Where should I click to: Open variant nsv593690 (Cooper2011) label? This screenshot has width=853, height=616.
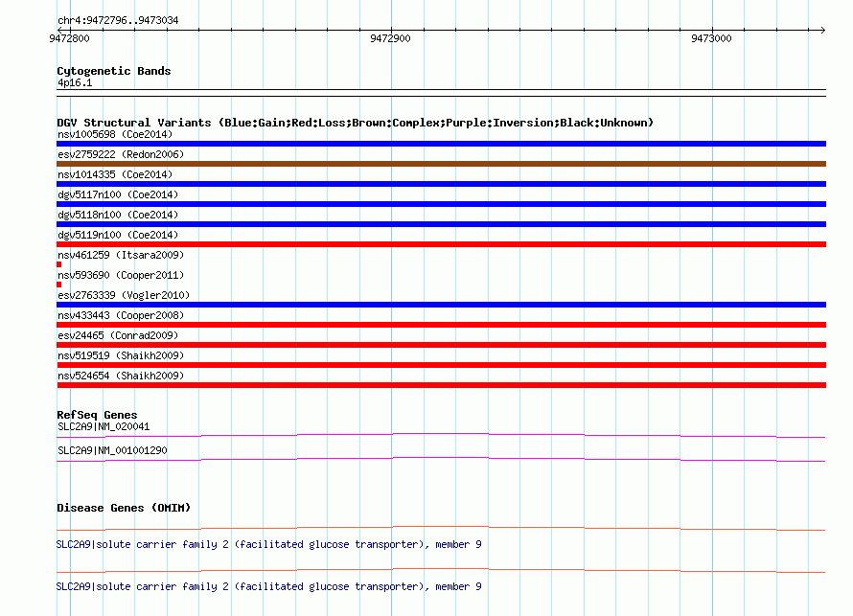pos(121,275)
